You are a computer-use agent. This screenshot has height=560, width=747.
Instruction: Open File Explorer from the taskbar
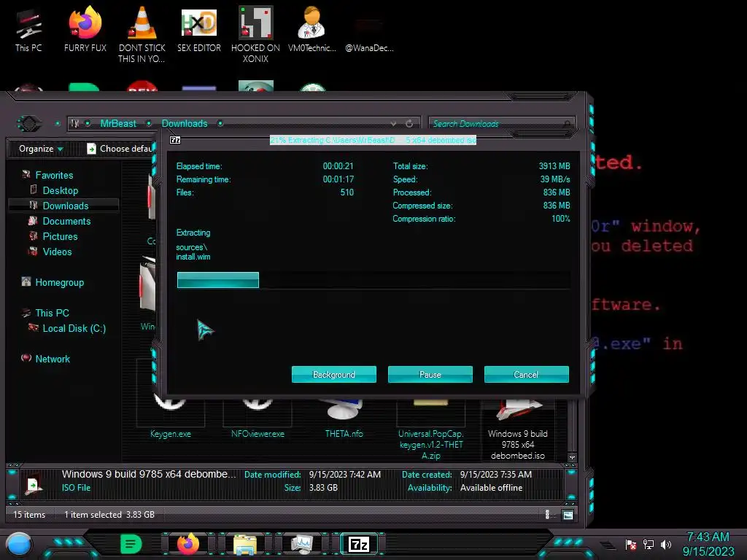[x=245, y=544]
